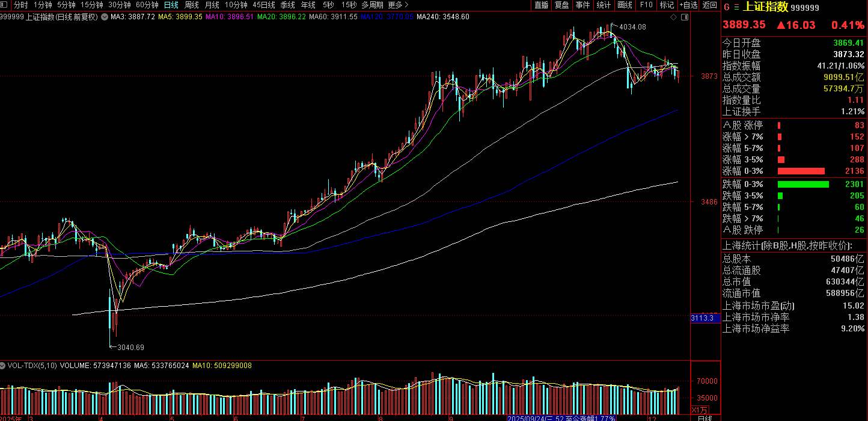Screen dimensions: 868x421
Task: Open the 事件 panel
Action: 582,5
